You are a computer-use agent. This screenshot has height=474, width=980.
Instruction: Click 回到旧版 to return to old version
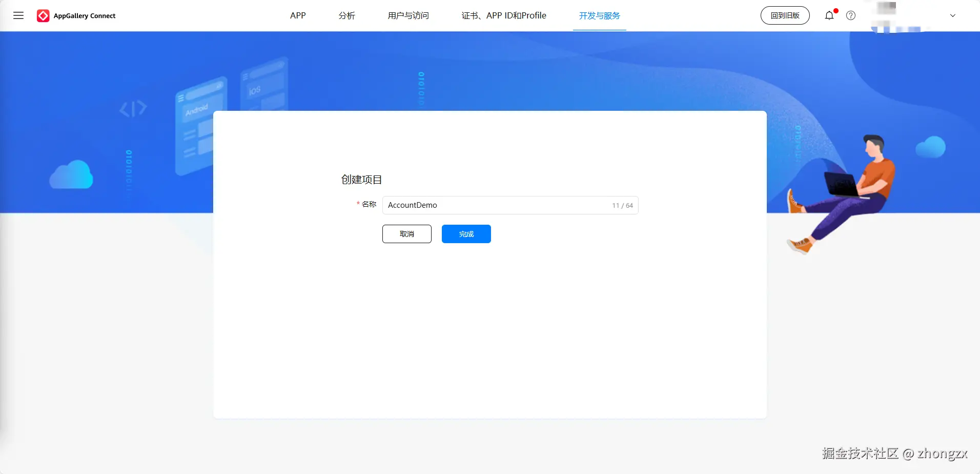[784, 15]
